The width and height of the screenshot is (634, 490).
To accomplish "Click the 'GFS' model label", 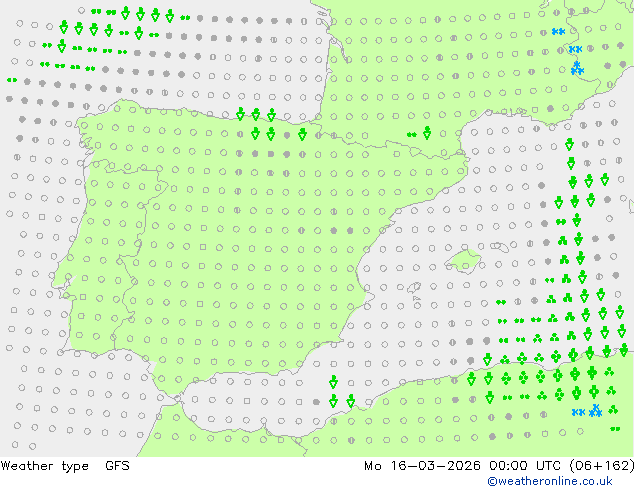I will click(117, 466).
